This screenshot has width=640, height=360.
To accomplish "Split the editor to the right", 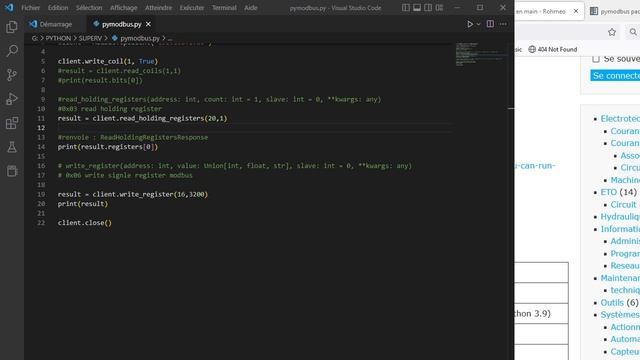I will 490,24.
